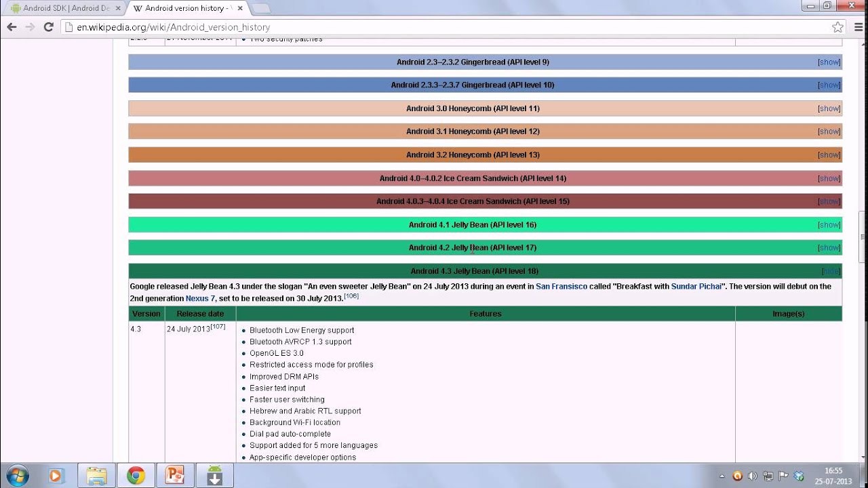Screen dimensions: 868x488
Task: Close the Android SDK tab
Action: [x=118, y=9]
